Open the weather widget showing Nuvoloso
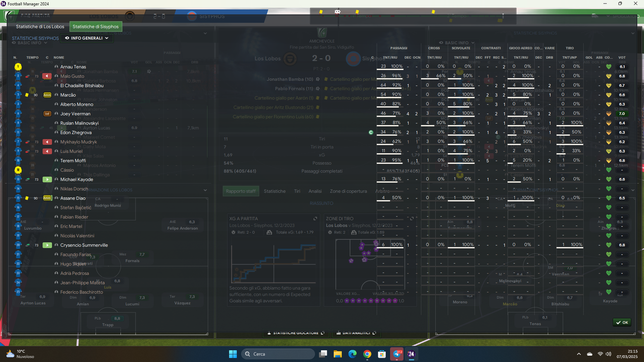 coord(20,354)
